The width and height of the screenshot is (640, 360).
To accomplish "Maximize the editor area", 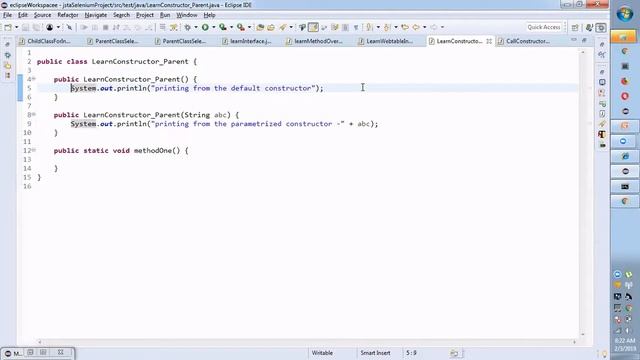I will [x=584, y=40].
